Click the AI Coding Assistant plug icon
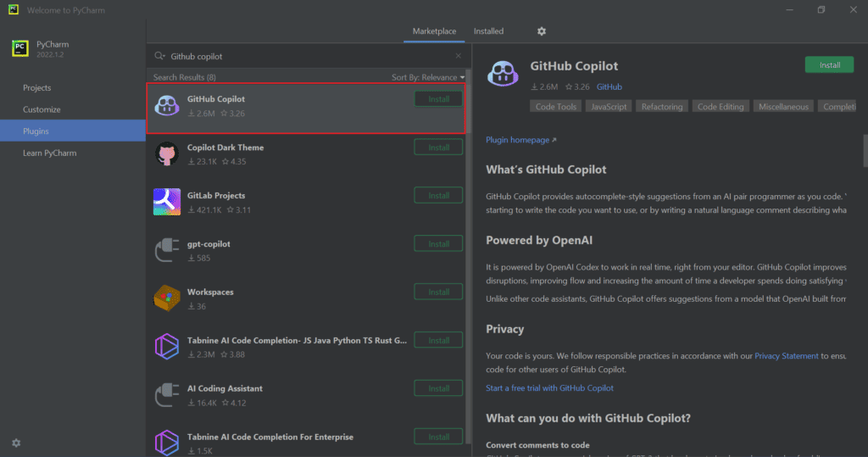Image resolution: width=868 pixels, height=457 pixels. pyautogui.click(x=167, y=395)
